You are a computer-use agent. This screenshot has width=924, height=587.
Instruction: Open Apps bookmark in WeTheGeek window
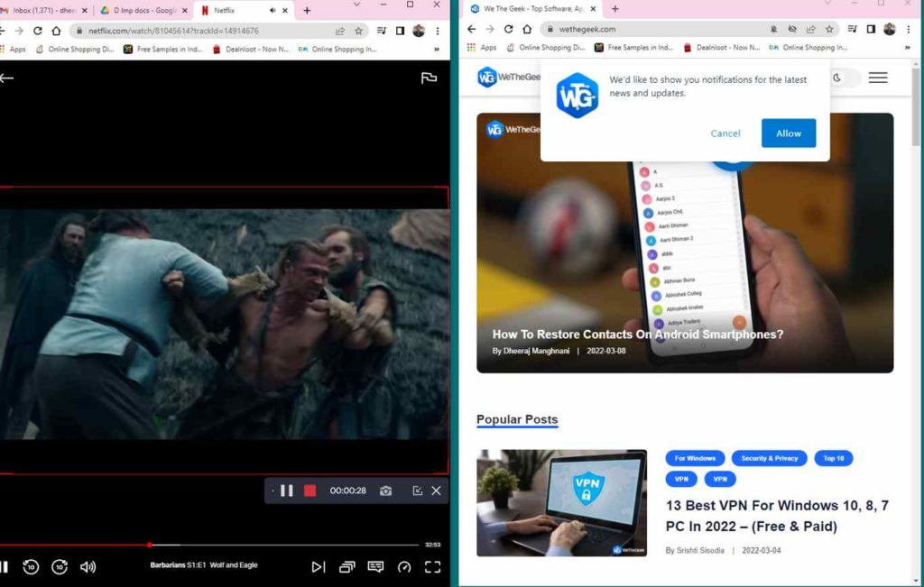[482, 47]
